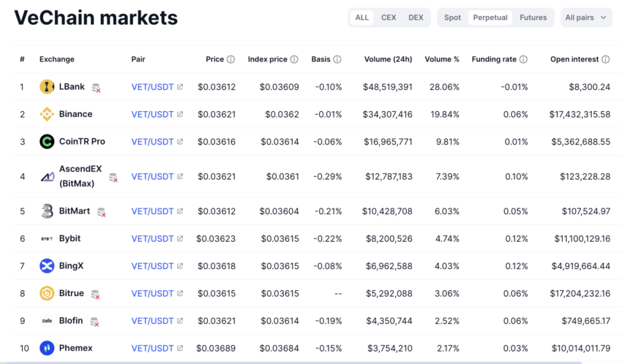Click the reserves warning icon next to Blofin

pos(94,322)
